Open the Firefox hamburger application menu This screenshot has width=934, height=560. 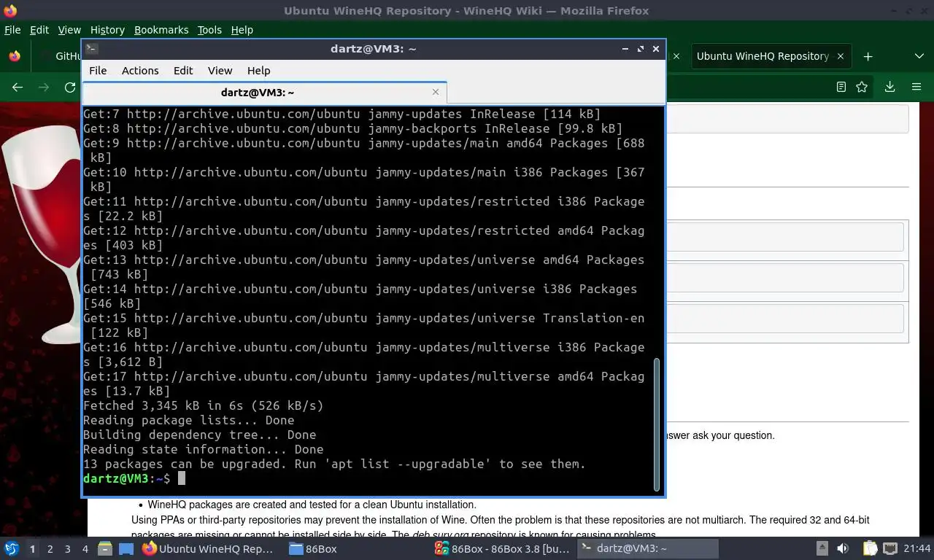coord(916,87)
